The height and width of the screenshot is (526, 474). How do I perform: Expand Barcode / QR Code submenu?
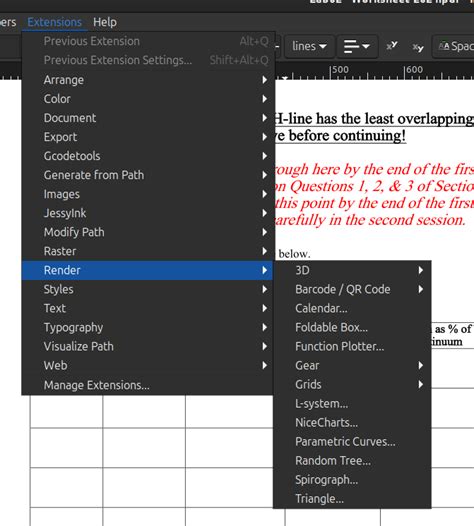point(352,289)
